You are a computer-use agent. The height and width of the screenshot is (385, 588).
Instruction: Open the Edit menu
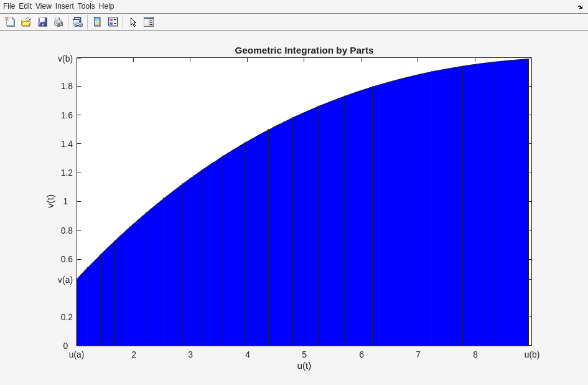point(25,6)
